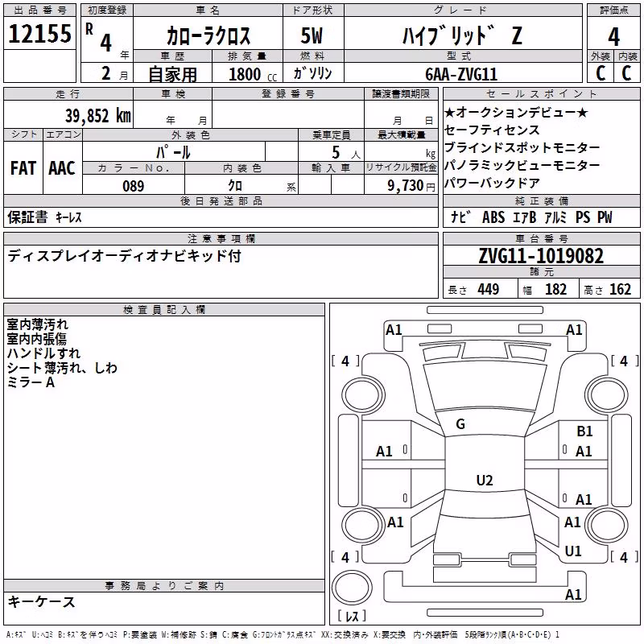Select the U2 mark on roof
Screen dimensions: 644x644
coord(485,480)
